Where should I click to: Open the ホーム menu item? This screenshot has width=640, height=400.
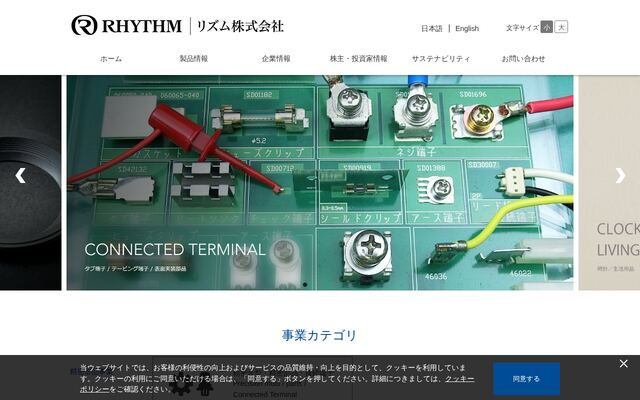click(x=111, y=59)
